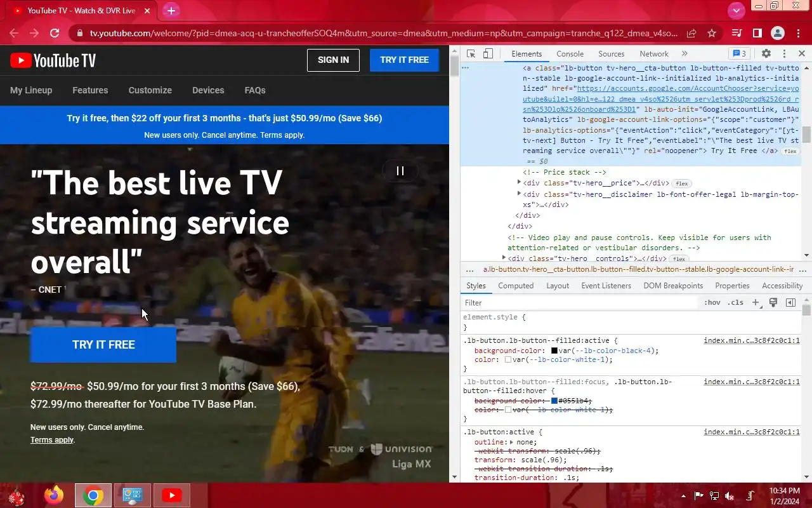Click the Chrome taskbar icon
This screenshot has width=812, height=508.
93,495
